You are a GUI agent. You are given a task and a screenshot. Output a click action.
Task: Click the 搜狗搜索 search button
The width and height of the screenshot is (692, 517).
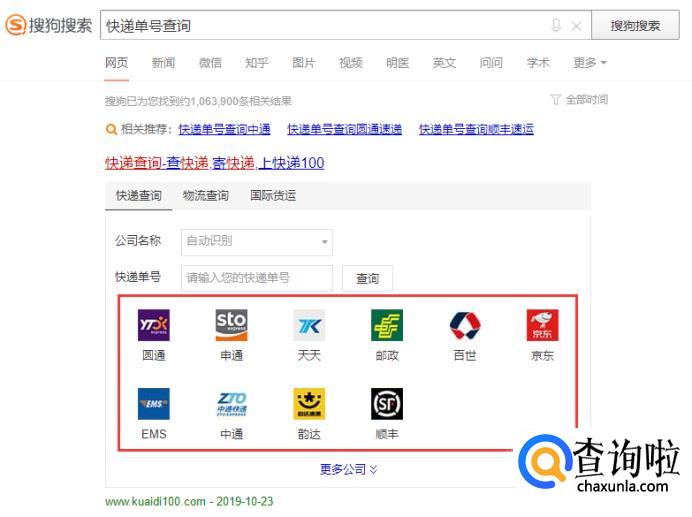point(635,26)
